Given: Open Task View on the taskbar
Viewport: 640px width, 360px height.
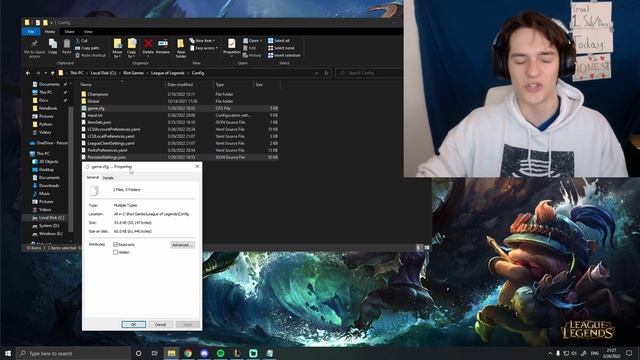Looking at the screenshot, I should [155, 353].
